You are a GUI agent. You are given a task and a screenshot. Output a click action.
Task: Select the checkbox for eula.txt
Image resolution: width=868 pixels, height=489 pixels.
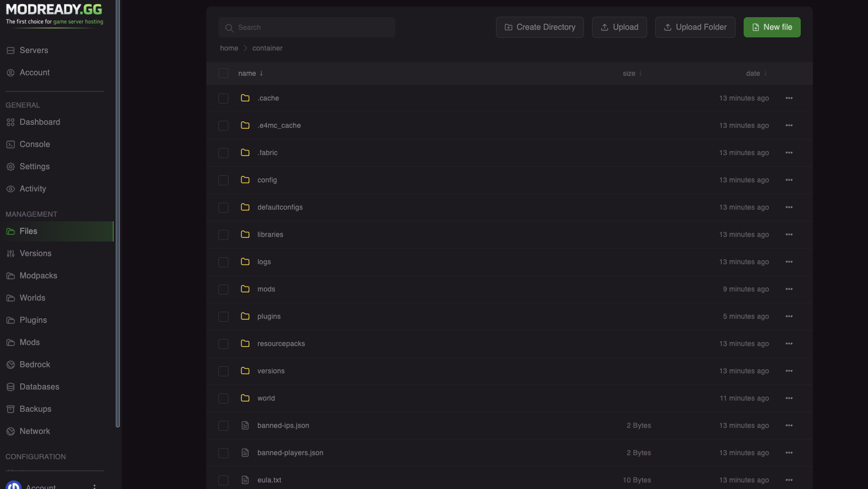tap(223, 480)
